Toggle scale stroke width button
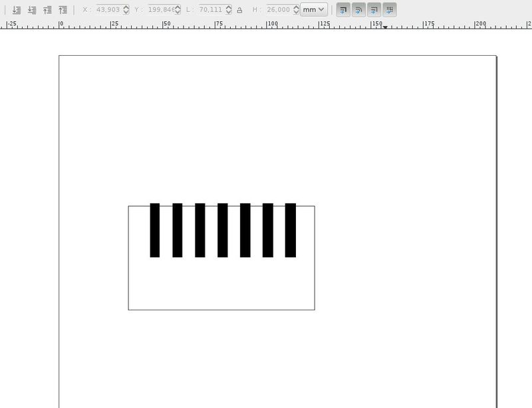The height and width of the screenshot is (408, 532). (343, 10)
